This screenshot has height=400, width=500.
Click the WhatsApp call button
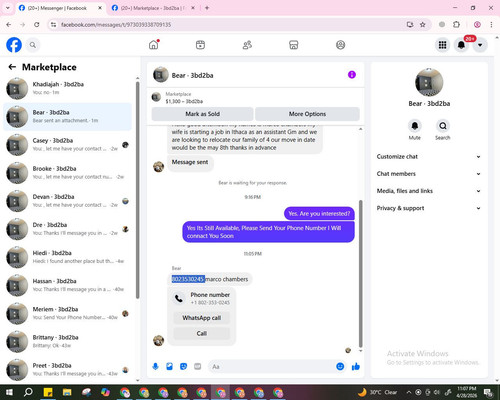pyautogui.click(x=202, y=318)
